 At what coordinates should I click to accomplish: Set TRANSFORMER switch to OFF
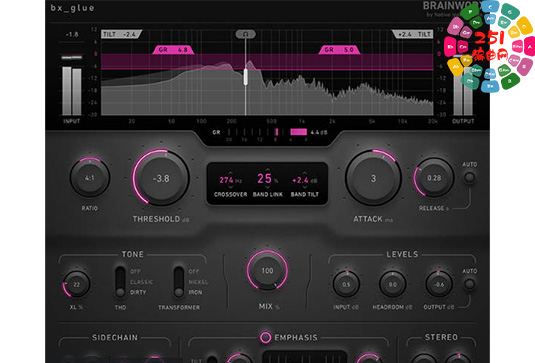coord(194,272)
